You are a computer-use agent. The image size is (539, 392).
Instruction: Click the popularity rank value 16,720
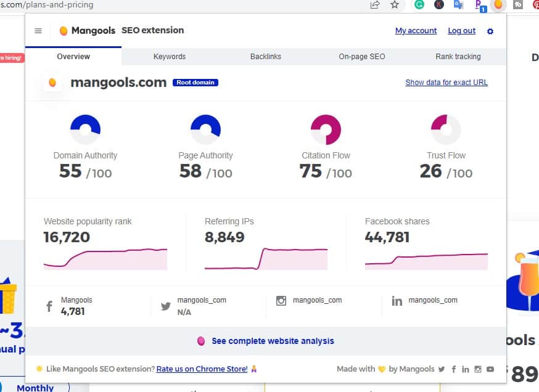pos(67,237)
